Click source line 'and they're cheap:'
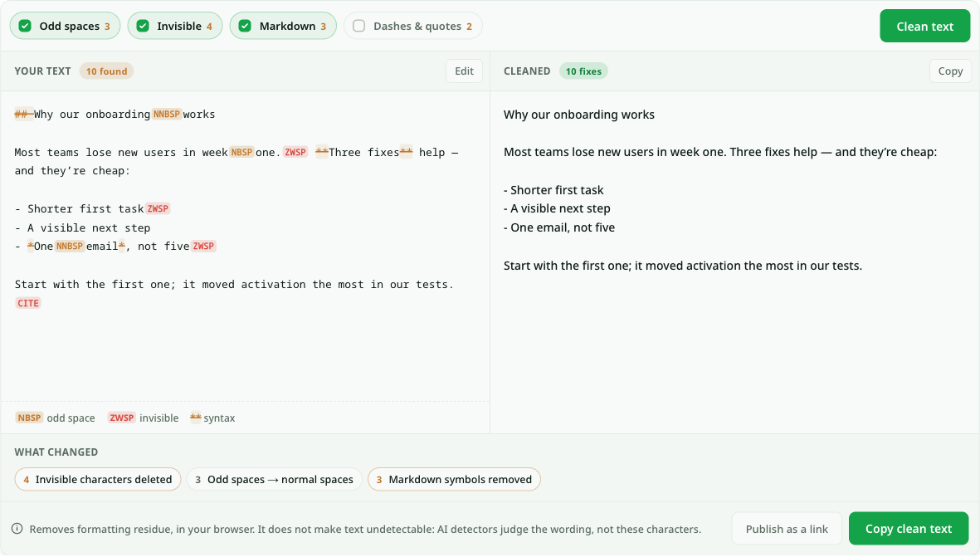Screen dimensions: 980x557 72,171
